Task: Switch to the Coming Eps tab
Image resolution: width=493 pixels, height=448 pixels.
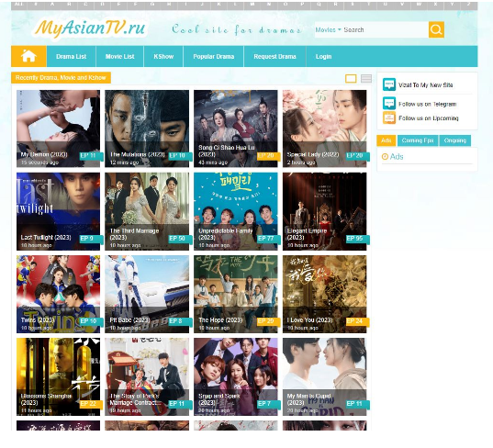Action: (418, 140)
